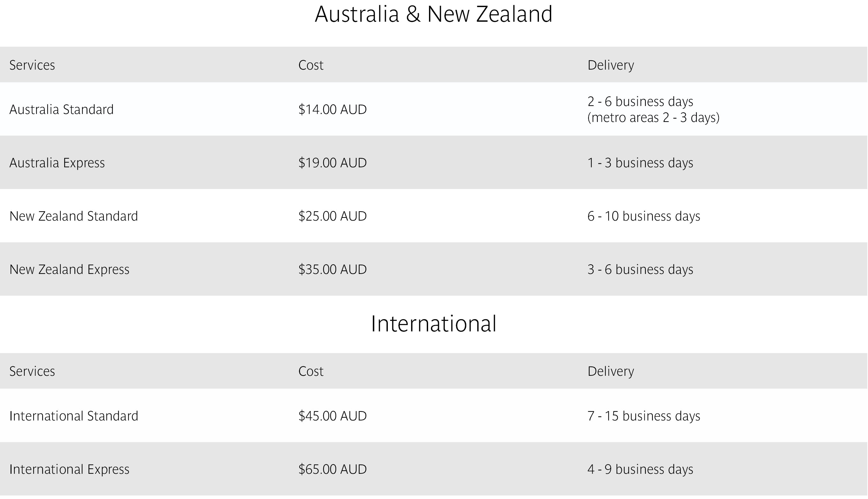Select the 3 - 6 business days delivery

(640, 269)
